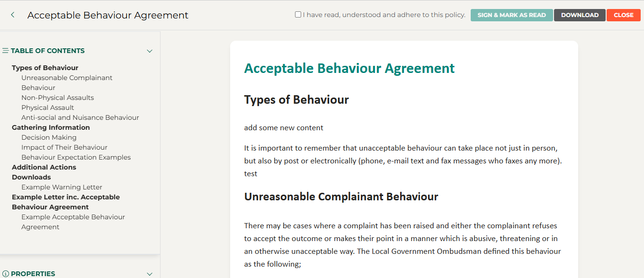The height and width of the screenshot is (278, 644).
Task: Select Impact of Their Behaviour link
Action: [64, 147]
